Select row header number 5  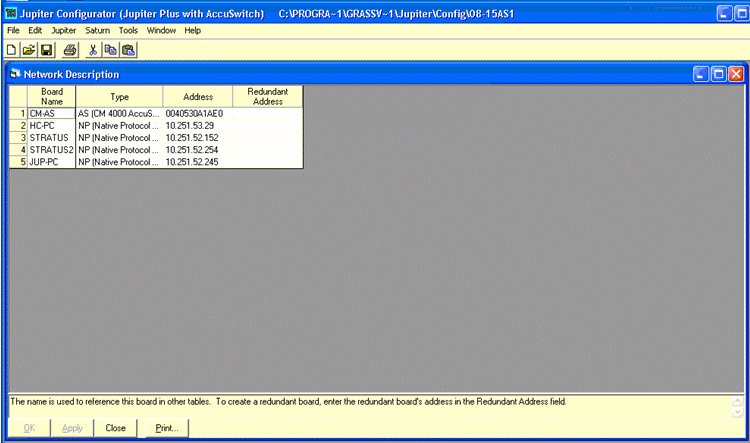point(18,162)
